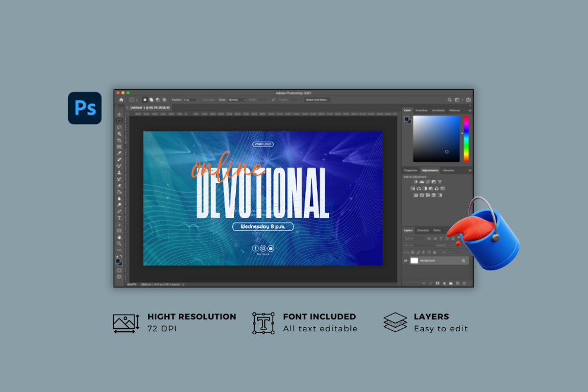Click the Home icon in options bar

(121, 99)
